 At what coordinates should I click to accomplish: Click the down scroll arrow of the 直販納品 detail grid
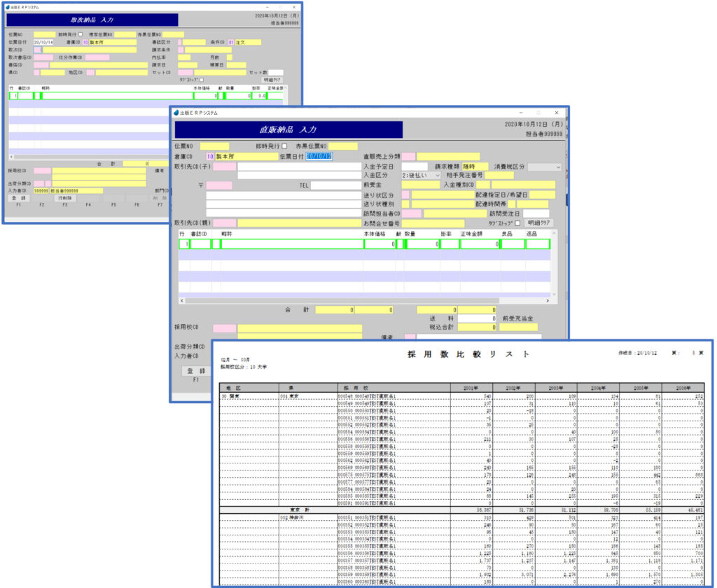[555, 294]
